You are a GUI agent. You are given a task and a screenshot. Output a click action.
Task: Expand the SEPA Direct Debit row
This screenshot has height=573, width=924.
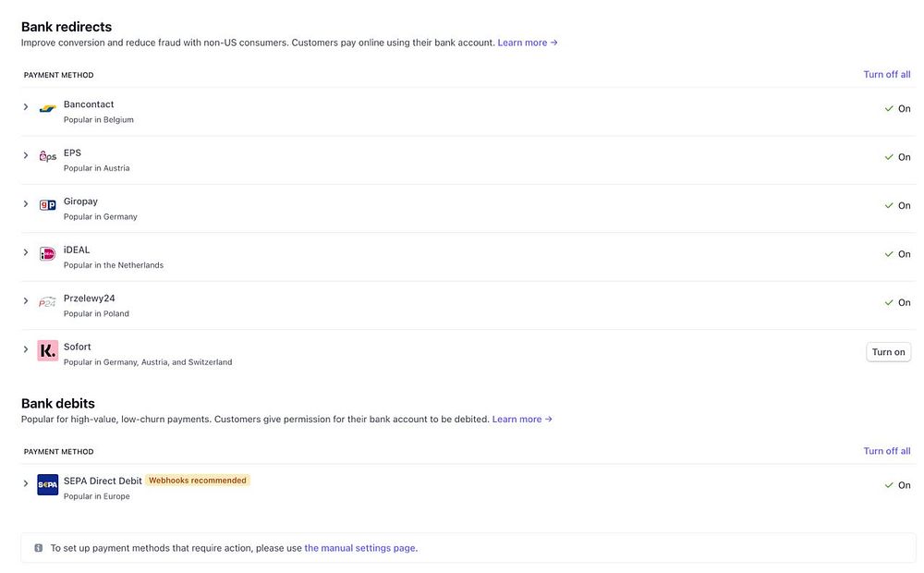26,483
